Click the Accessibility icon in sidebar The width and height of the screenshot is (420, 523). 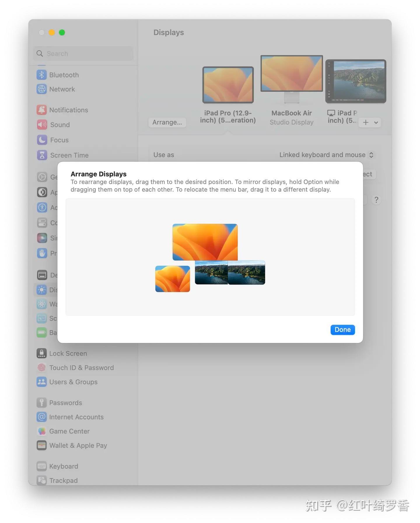pyautogui.click(x=42, y=208)
